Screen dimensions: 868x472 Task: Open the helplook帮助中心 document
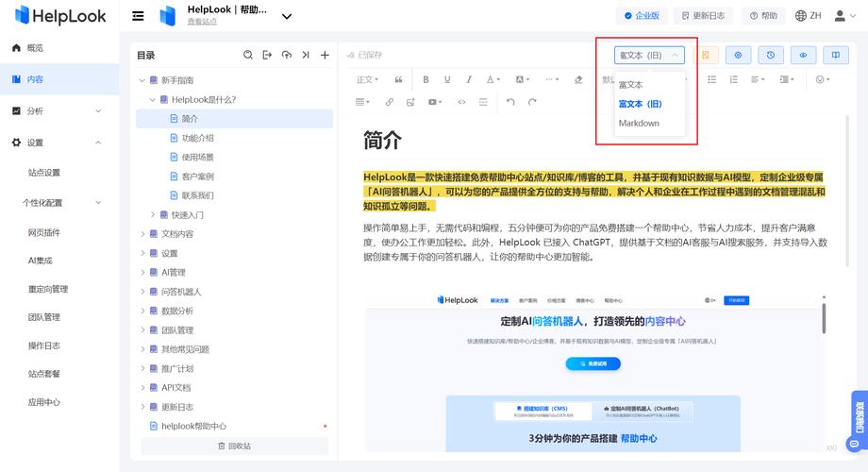[x=193, y=426]
